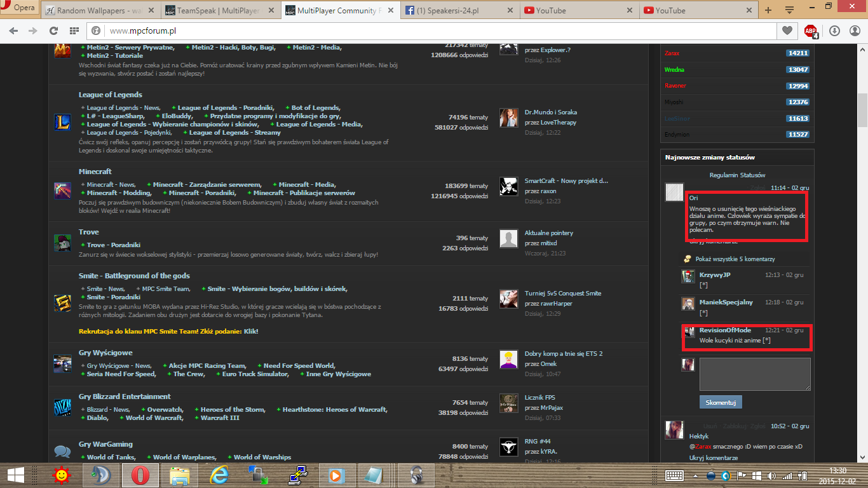Open the Opera browser taskbar icon

point(141,475)
